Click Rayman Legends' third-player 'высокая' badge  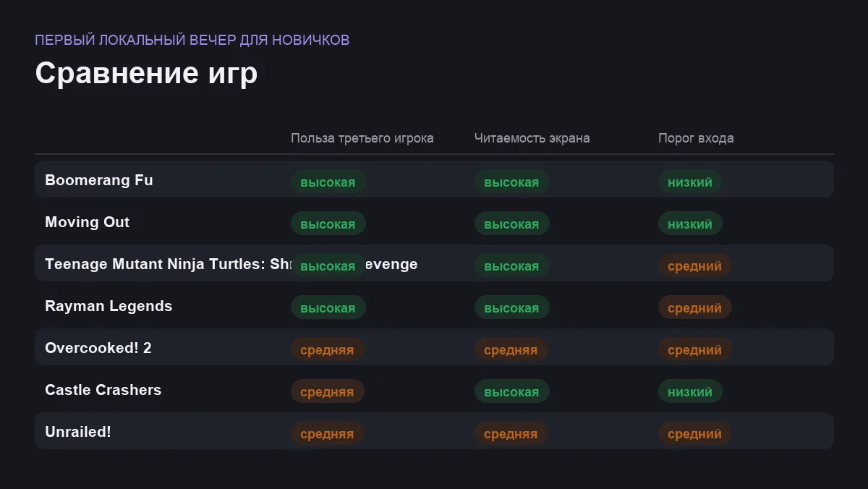coord(328,307)
